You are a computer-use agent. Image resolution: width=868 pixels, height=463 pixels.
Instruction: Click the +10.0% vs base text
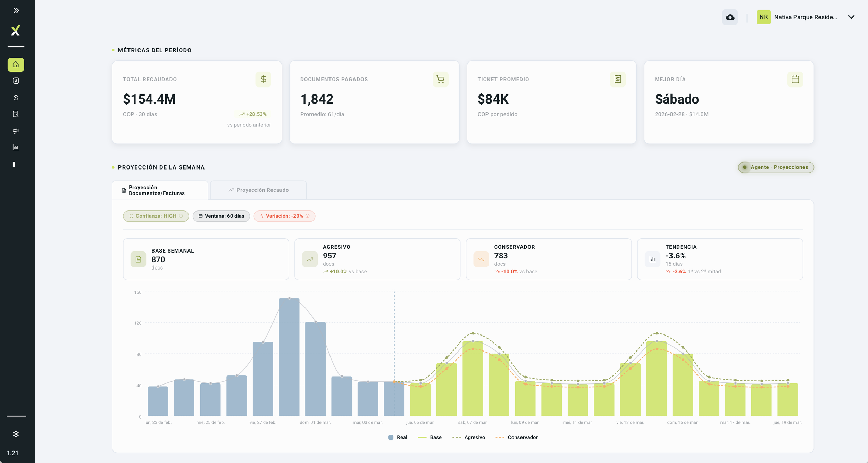click(345, 272)
